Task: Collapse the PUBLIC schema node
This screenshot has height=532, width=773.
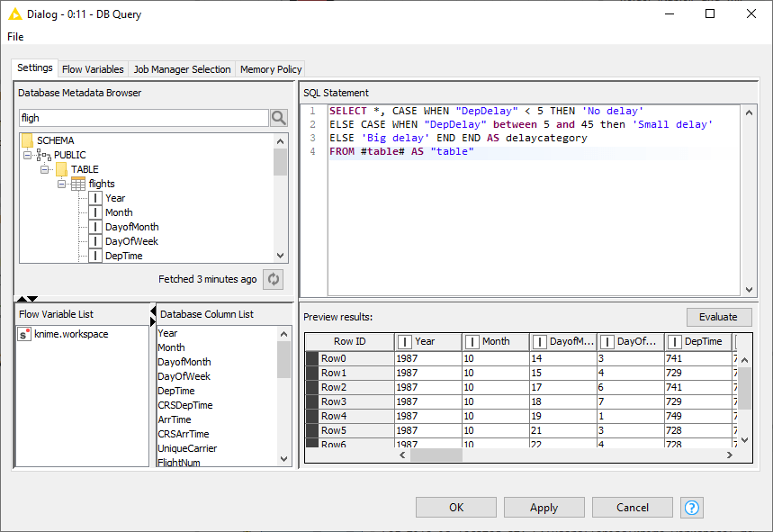Action: (x=25, y=155)
